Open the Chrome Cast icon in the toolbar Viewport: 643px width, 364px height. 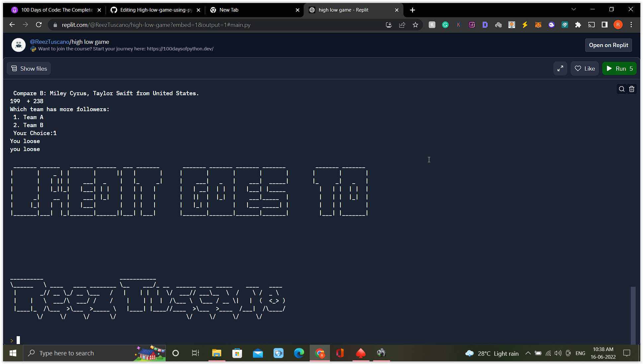[x=591, y=25]
